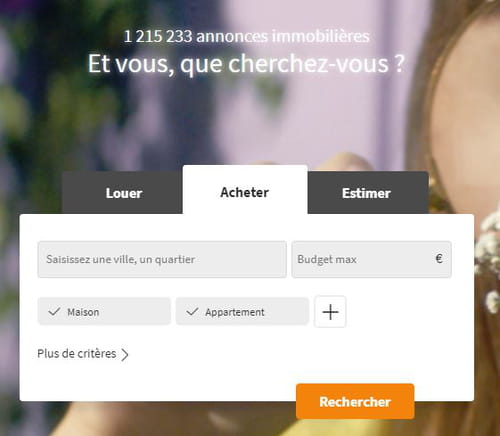
Task: Click the 1 215 233 annonces immobilières text
Action: click(x=247, y=36)
